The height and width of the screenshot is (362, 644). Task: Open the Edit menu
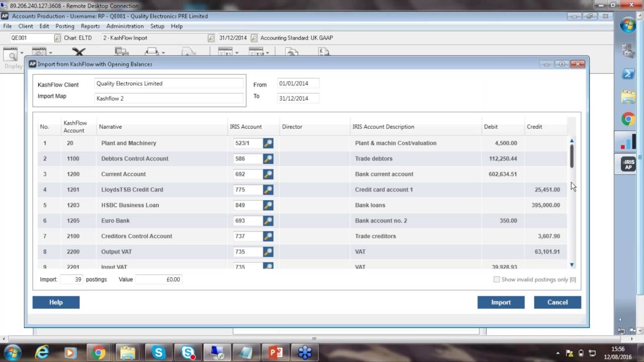44,26
